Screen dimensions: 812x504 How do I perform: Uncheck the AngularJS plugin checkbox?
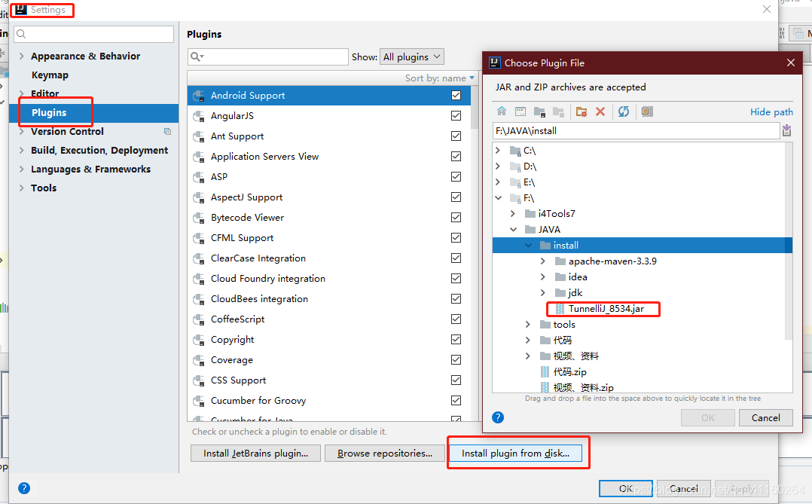[456, 115]
